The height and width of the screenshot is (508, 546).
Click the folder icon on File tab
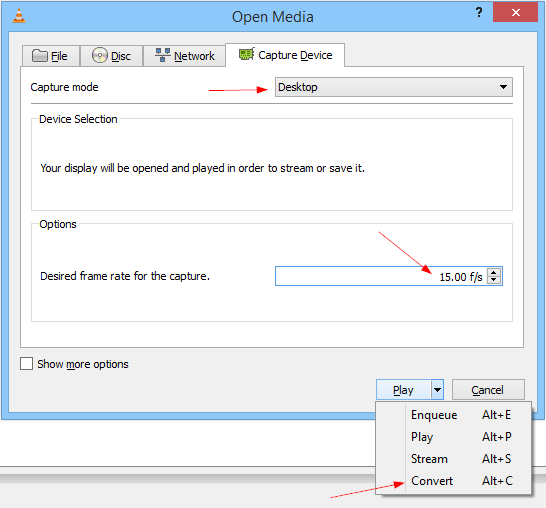(40, 55)
